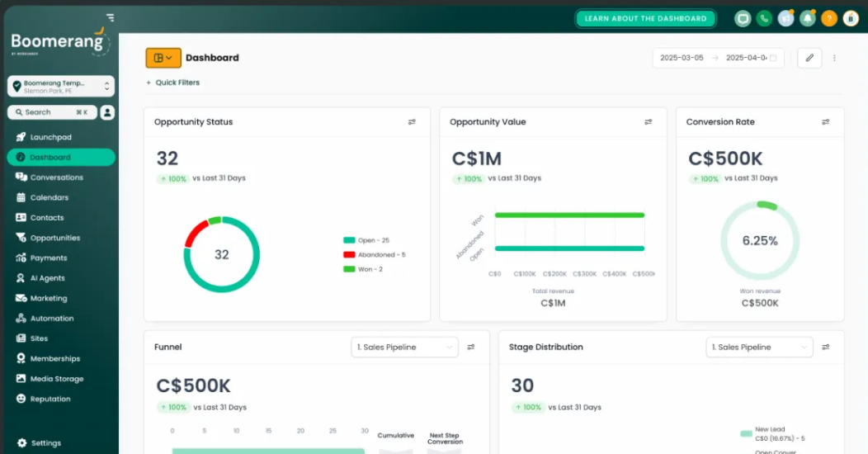Click the green phone dialer icon
Viewport: 868px width, 454px height.
click(x=764, y=18)
